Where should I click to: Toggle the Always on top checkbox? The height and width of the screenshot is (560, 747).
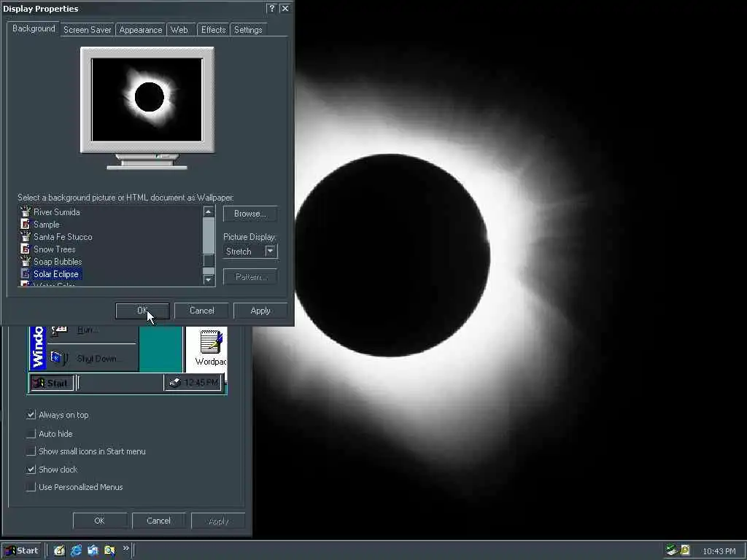coord(31,415)
